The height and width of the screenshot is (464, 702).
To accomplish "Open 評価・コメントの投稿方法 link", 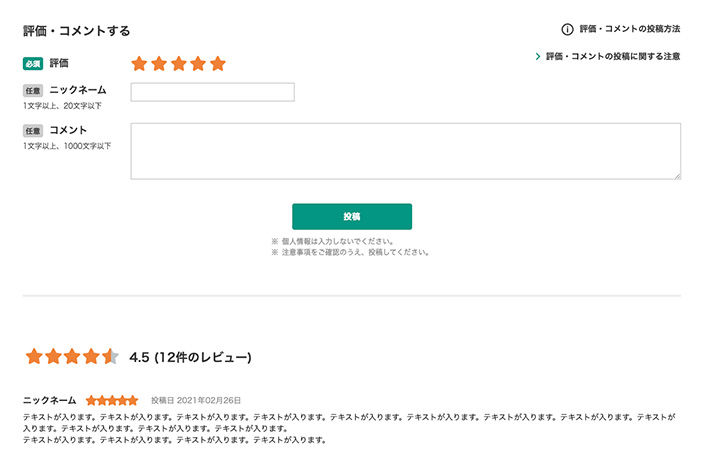I will (x=630, y=29).
